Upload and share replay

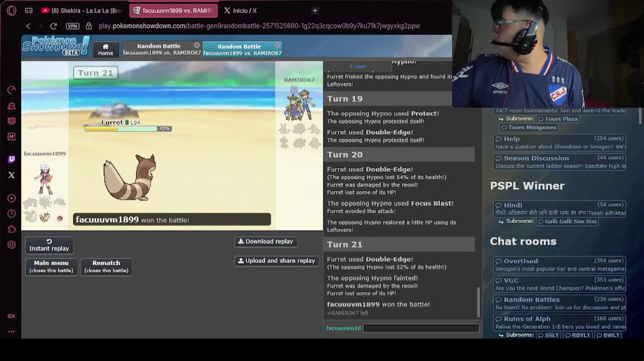pos(276,261)
